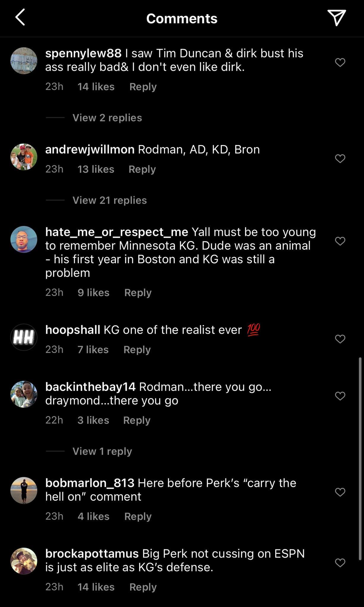The width and height of the screenshot is (364, 607).
Task: Open brockapottamus's profile picture
Action: (x=24, y=561)
